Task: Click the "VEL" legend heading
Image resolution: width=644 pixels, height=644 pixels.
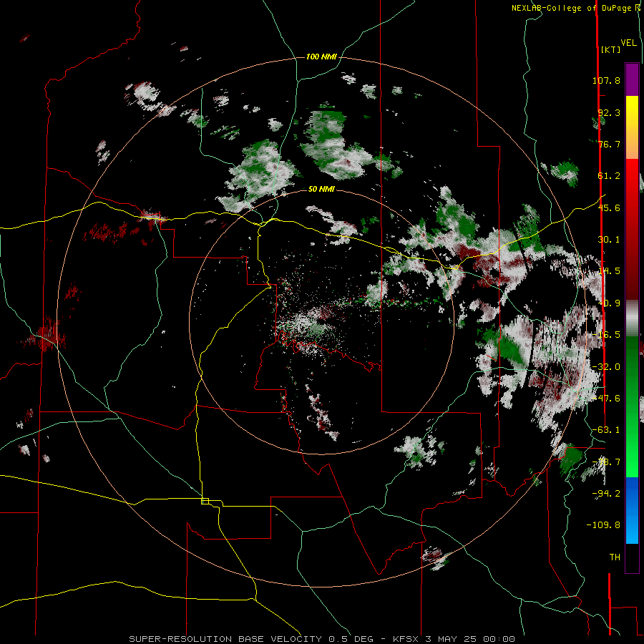Action: [x=629, y=43]
